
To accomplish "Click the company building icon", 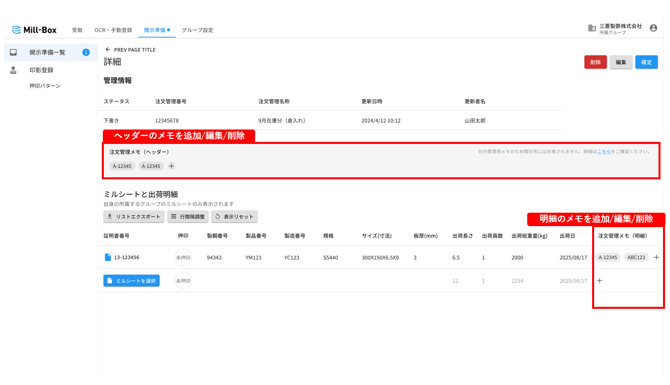I will (x=592, y=28).
